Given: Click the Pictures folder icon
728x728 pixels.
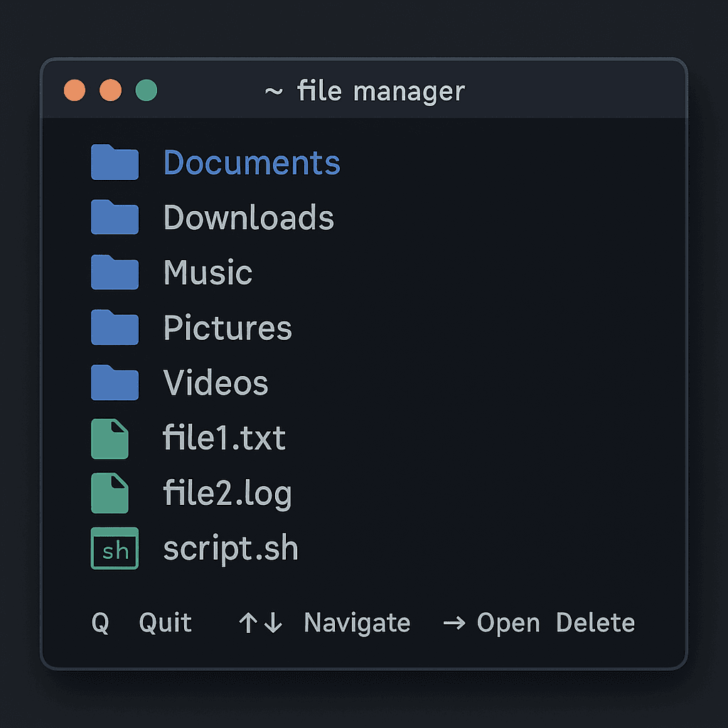Looking at the screenshot, I should 114,328.
